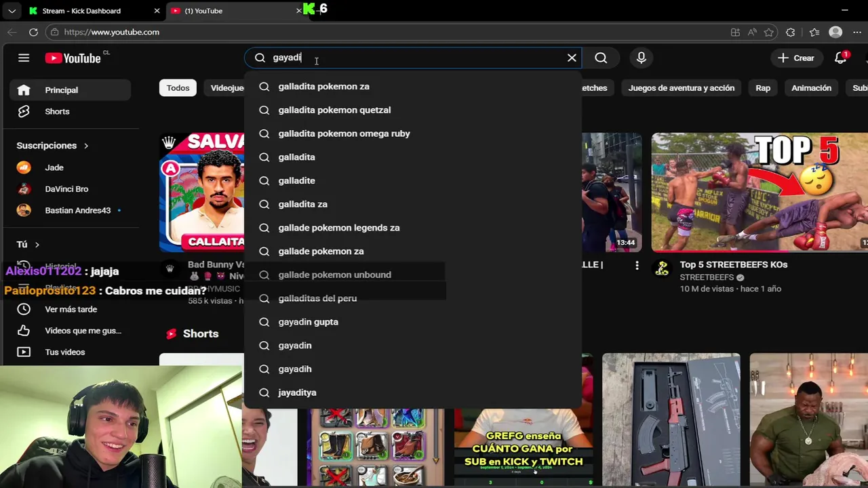Go back with the browser arrow

pyautogui.click(x=12, y=32)
